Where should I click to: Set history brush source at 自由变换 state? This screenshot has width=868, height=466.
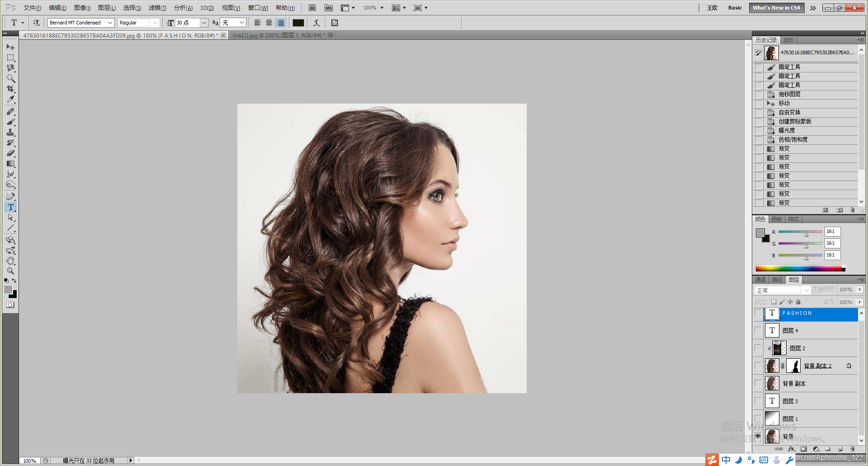(759, 112)
